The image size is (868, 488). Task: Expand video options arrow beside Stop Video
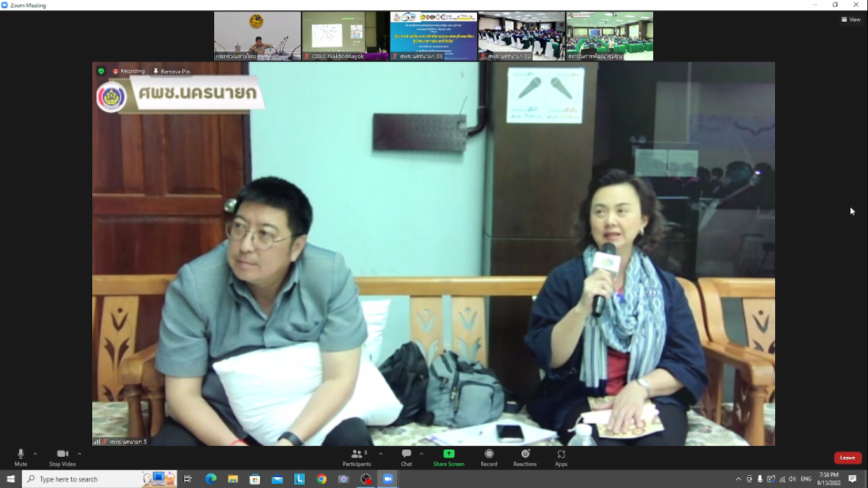[79, 454]
